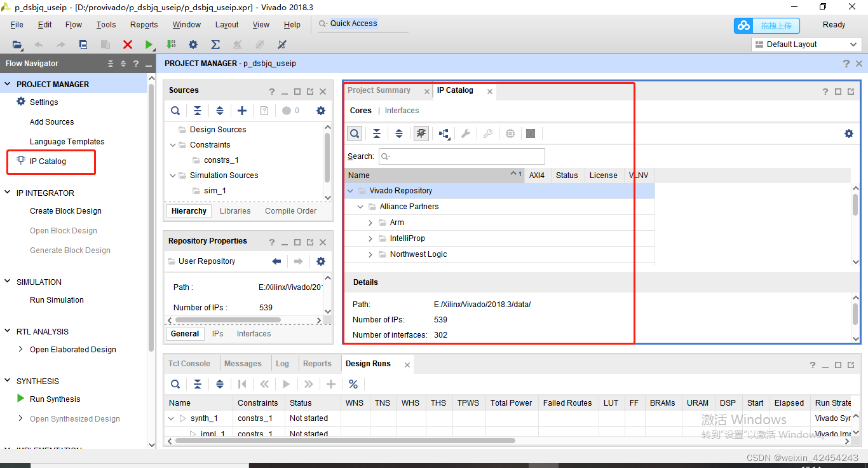Collapse the Constraints folder in Sources
The image size is (868, 468).
tap(173, 145)
